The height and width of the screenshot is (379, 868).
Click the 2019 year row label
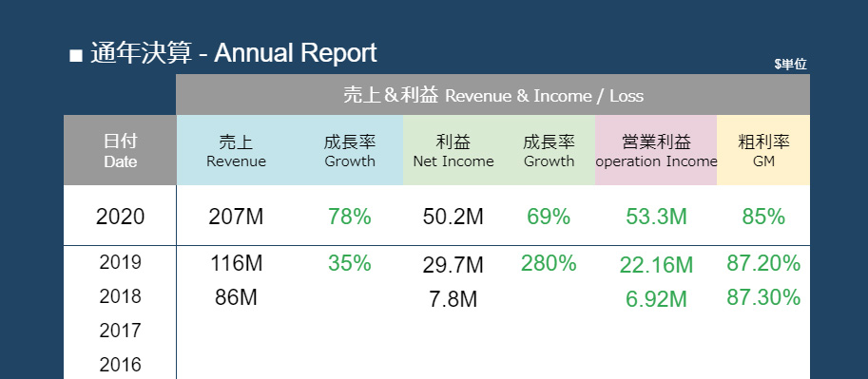[x=120, y=262]
